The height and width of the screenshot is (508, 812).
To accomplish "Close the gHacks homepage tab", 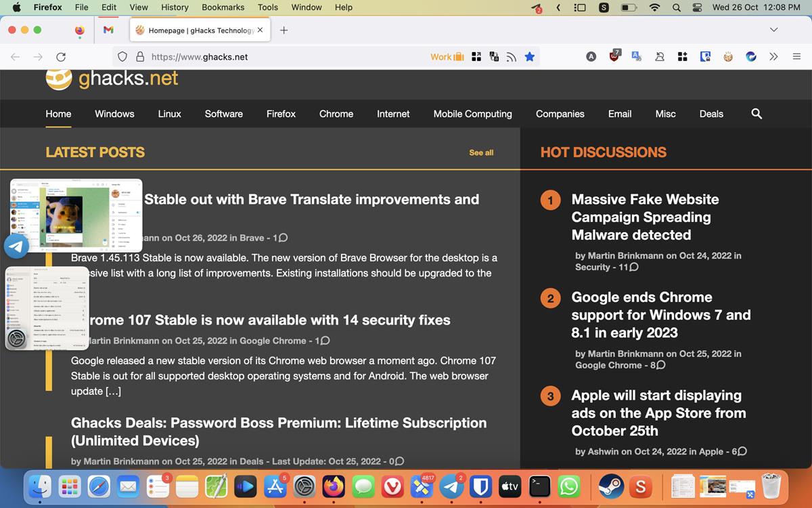I will pos(261,30).
